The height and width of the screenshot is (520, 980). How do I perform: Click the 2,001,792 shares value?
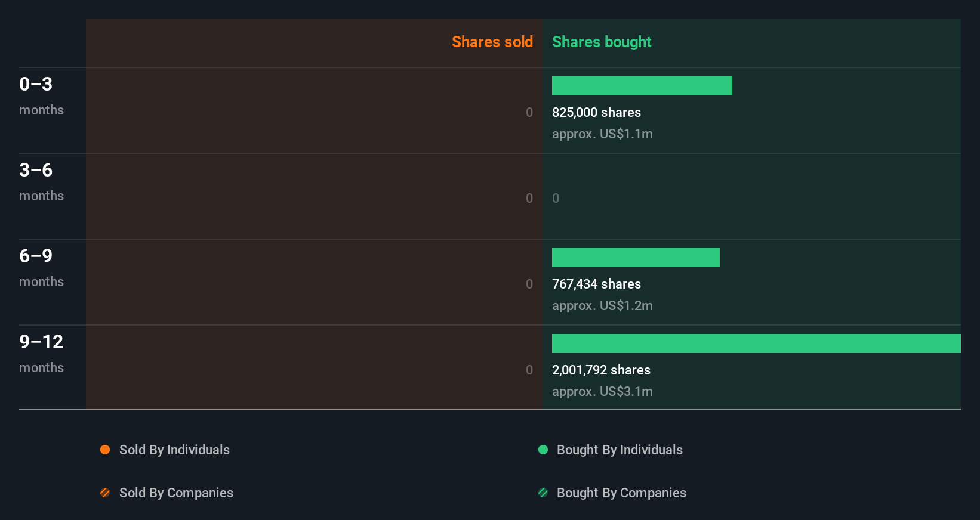click(601, 370)
